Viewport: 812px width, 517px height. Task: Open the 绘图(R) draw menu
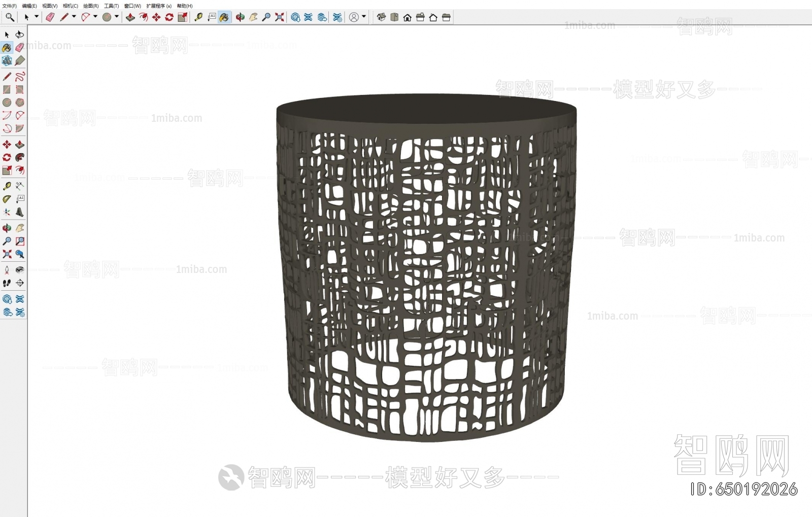[x=91, y=6]
